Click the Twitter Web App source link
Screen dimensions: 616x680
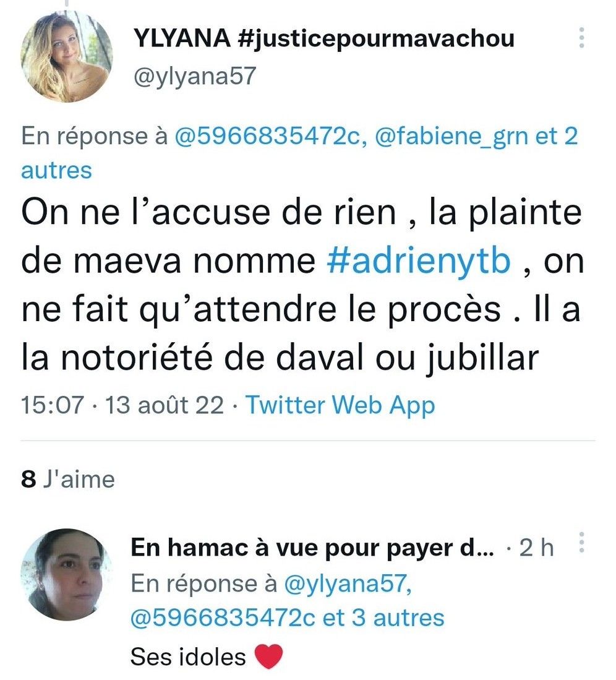[x=340, y=405]
